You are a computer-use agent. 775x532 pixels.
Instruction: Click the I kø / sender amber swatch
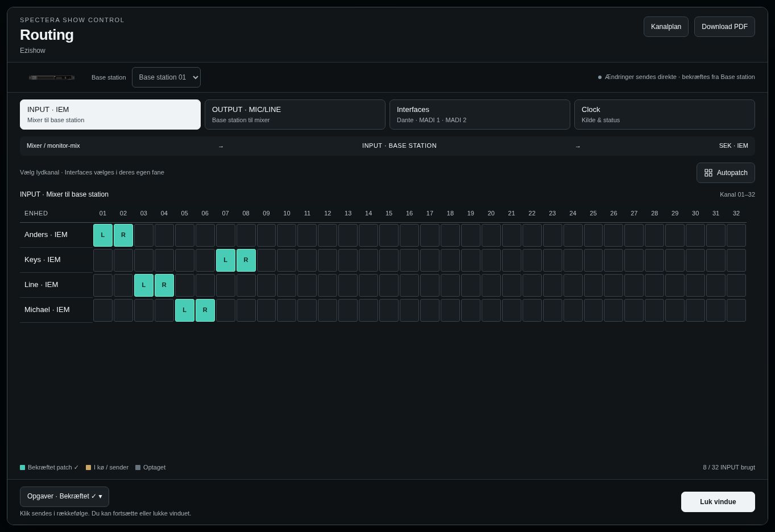[x=89, y=468]
